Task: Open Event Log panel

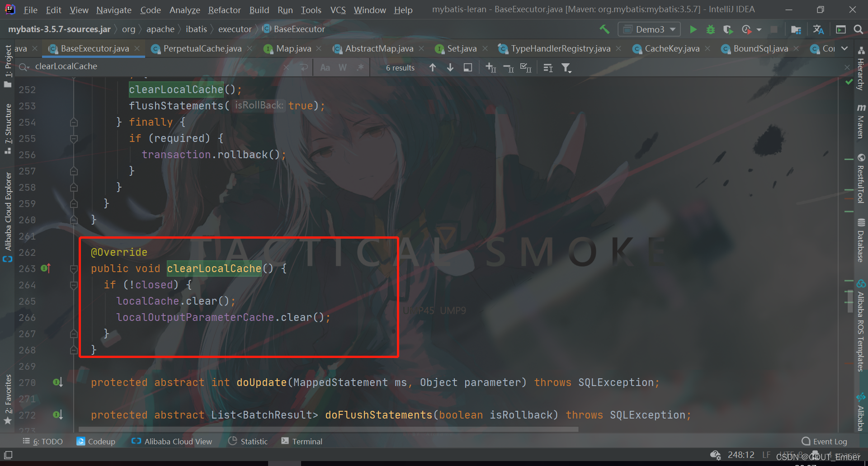Action: 824,441
